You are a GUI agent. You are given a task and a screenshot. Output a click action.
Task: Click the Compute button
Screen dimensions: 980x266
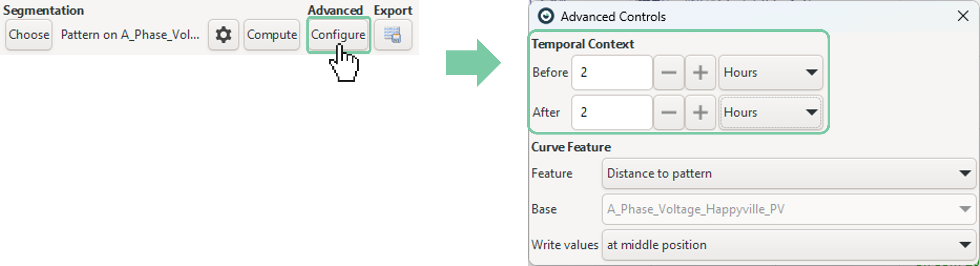272,35
